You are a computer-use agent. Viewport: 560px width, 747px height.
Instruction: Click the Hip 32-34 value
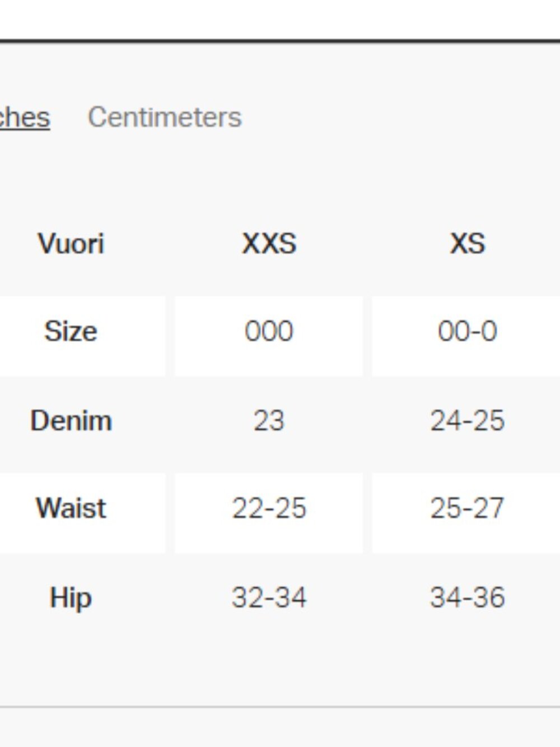269,597
